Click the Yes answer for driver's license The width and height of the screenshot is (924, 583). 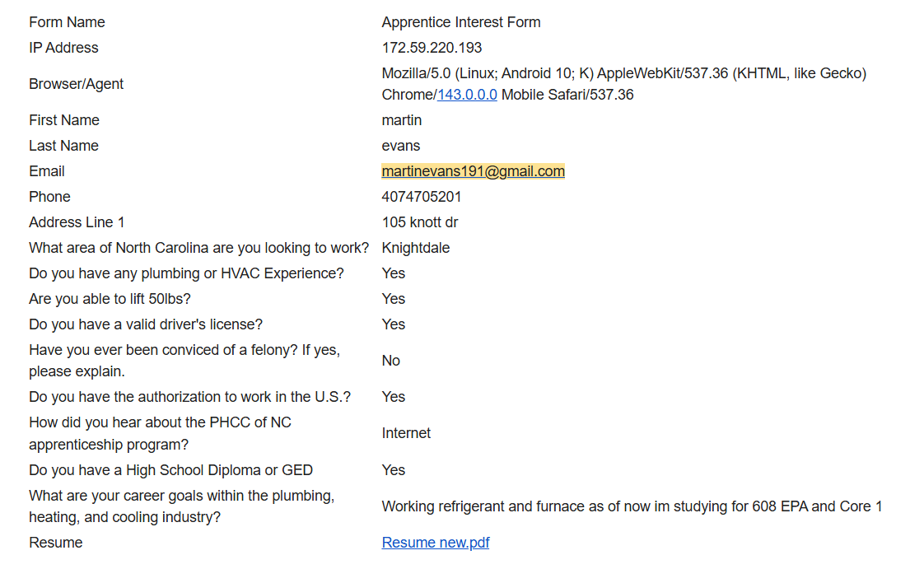pos(394,324)
